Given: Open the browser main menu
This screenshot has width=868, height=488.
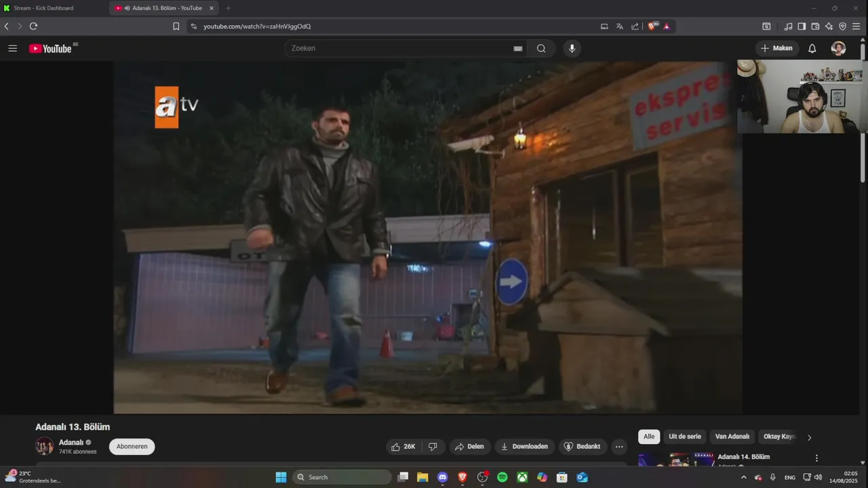Looking at the screenshot, I should pos(856,26).
